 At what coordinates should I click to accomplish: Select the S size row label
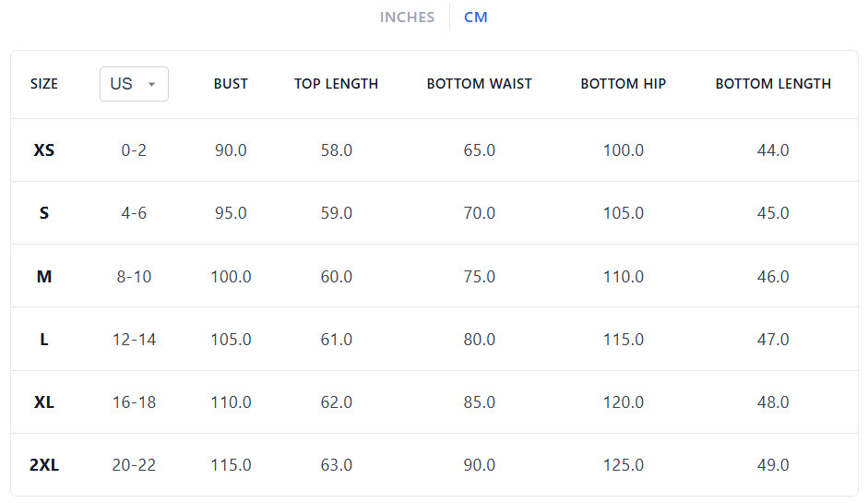coord(44,213)
